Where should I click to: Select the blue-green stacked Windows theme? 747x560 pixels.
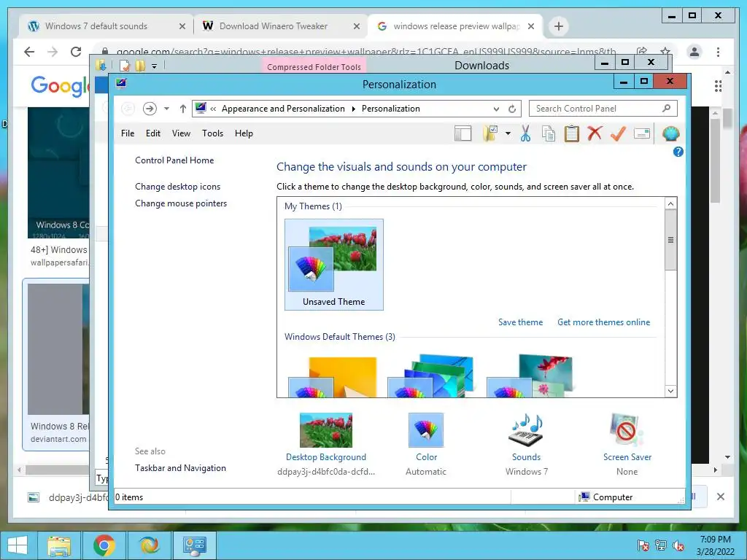(430, 376)
